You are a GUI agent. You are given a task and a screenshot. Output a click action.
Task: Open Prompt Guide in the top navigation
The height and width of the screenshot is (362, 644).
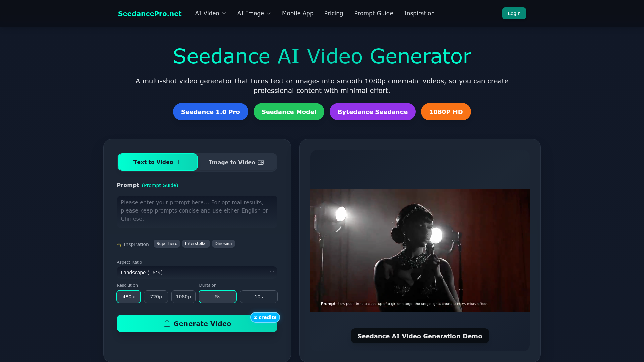[374, 13]
